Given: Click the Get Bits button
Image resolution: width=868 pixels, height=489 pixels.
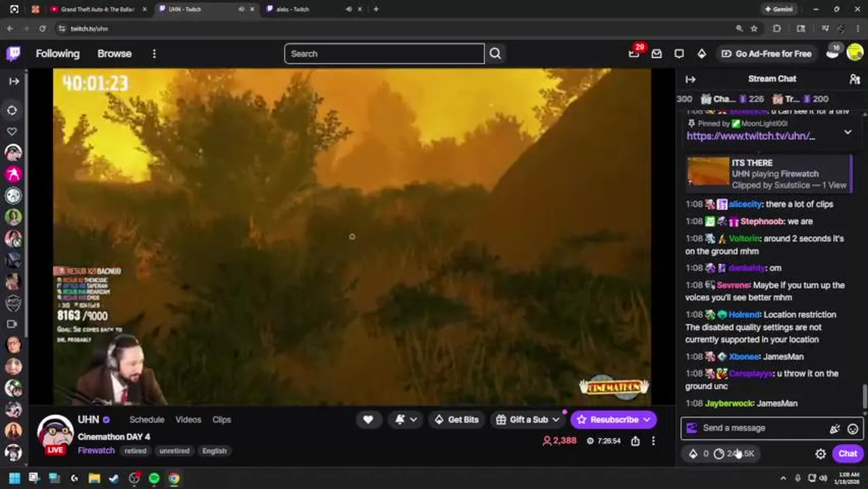Looking at the screenshot, I should coord(456,420).
